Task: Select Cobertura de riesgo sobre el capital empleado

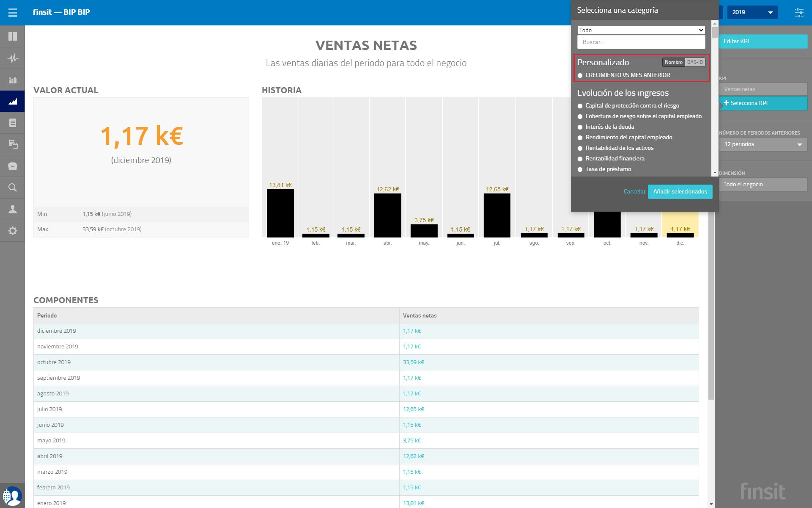Action: tap(580, 116)
